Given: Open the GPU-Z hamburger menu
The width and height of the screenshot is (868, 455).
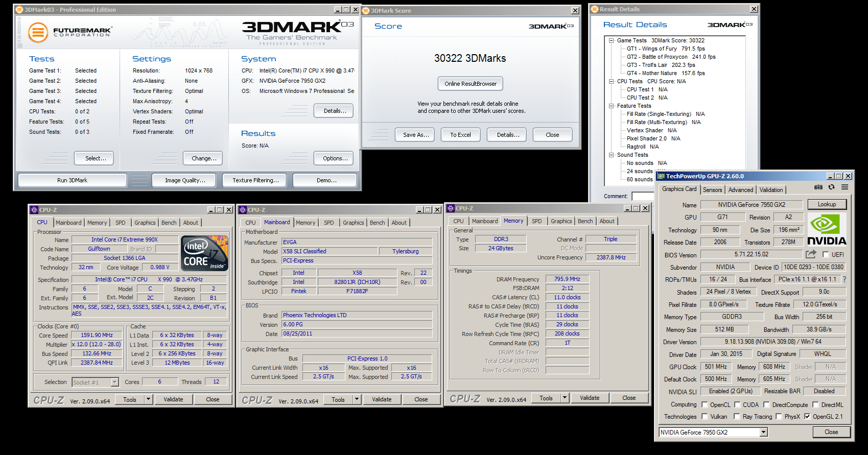Looking at the screenshot, I should click(x=845, y=187).
